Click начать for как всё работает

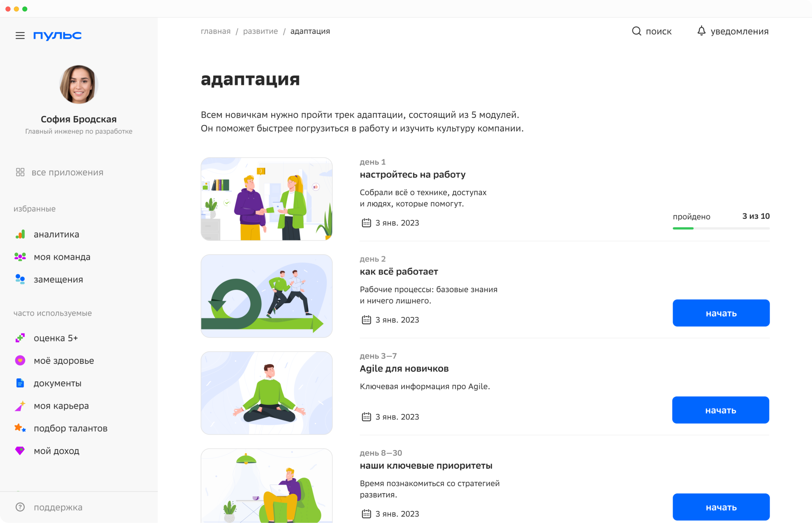pos(721,313)
